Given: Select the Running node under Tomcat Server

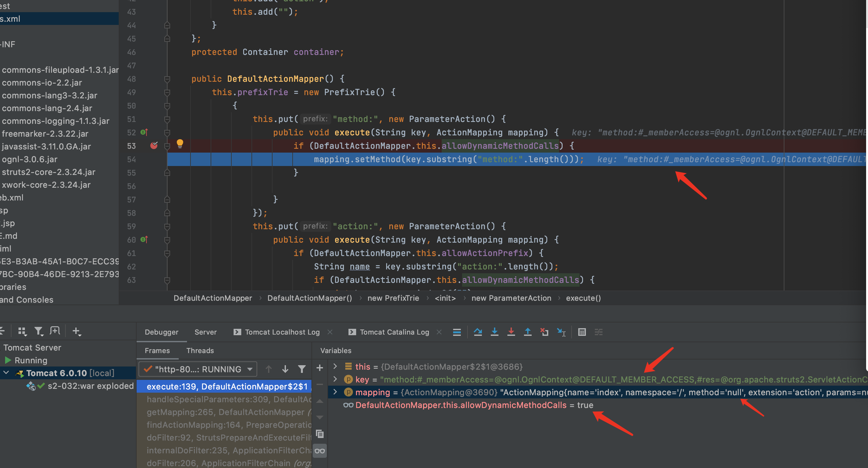Looking at the screenshot, I should pos(31,360).
